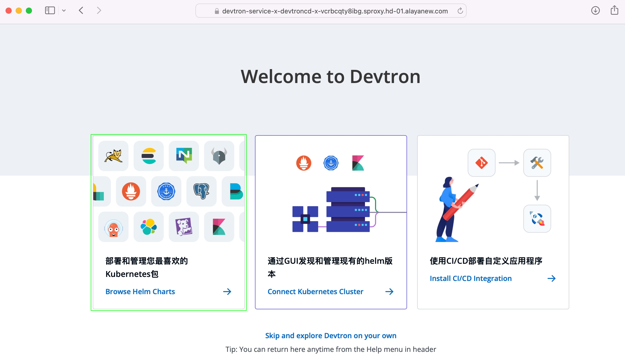Click the Elasticsearch logo tile
625x364 pixels.
click(149, 156)
